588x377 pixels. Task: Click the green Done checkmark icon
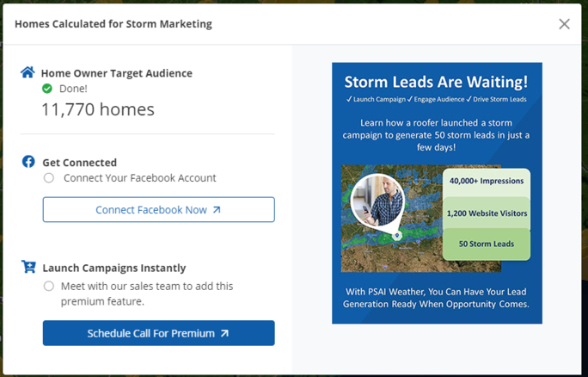pos(48,89)
